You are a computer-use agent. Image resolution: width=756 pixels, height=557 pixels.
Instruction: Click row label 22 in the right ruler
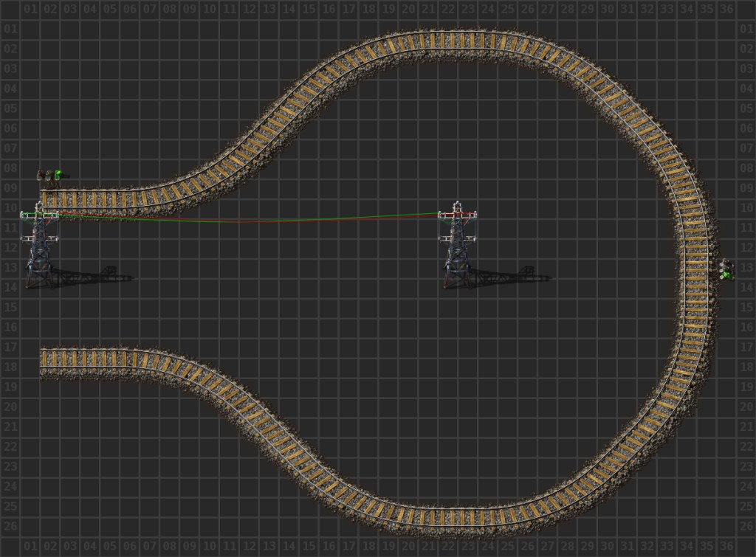coord(746,446)
